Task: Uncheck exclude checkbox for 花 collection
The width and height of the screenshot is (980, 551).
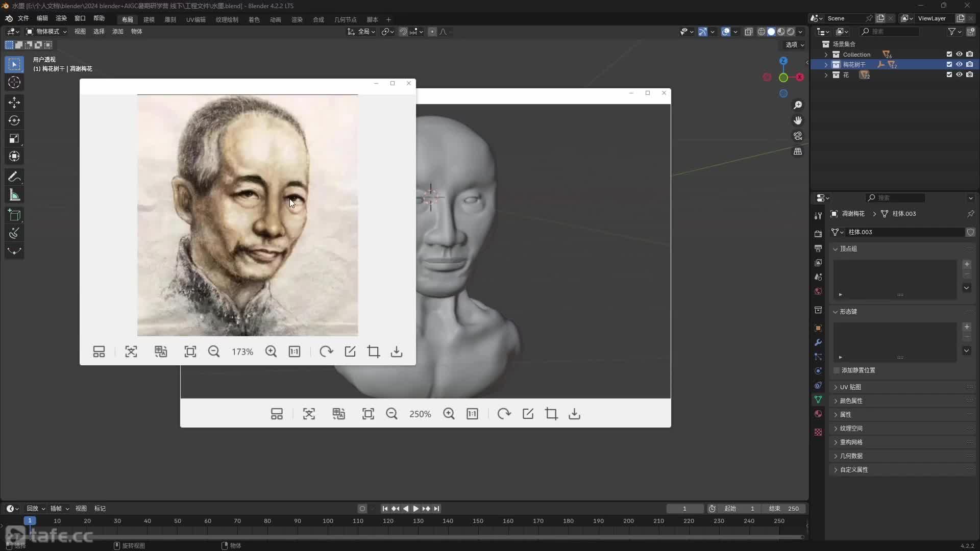Action: [x=949, y=75]
